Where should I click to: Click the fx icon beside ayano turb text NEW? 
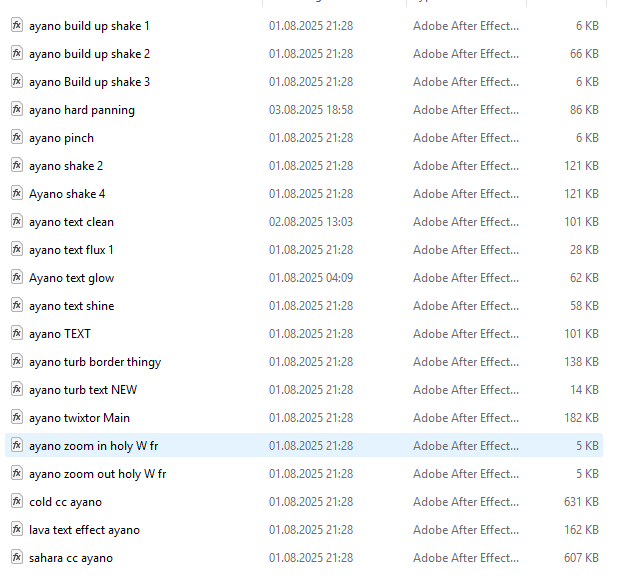tap(17, 390)
